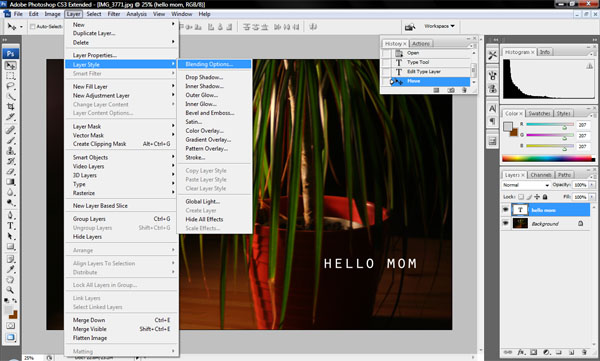Delete layer using trash icon

pos(584,352)
